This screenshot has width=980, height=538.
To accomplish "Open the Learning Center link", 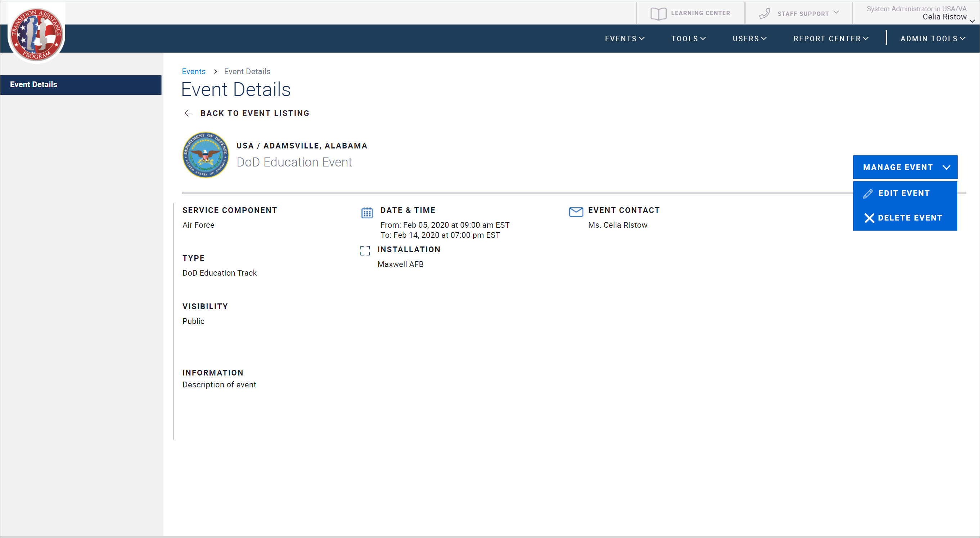I will click(690, 13).
